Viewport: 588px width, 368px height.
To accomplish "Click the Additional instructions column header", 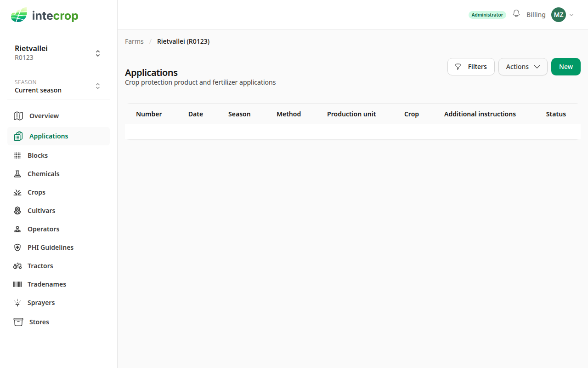I will click(x=480, y=114).
